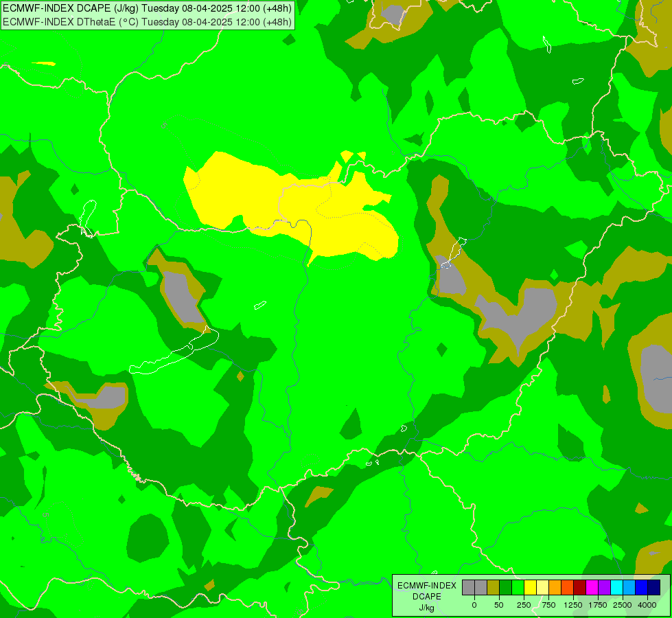Screen dimensions: 672x618
Task: Click the '1750' legend scale label
Action: click(598, 605)
